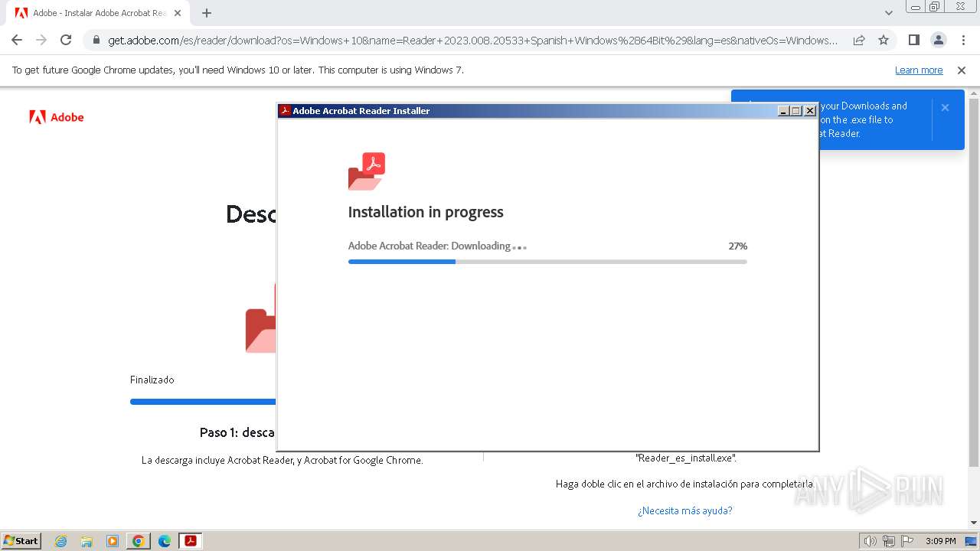Bookmark this page with the star icon
The image size is (980, 551).
[884, 40]
